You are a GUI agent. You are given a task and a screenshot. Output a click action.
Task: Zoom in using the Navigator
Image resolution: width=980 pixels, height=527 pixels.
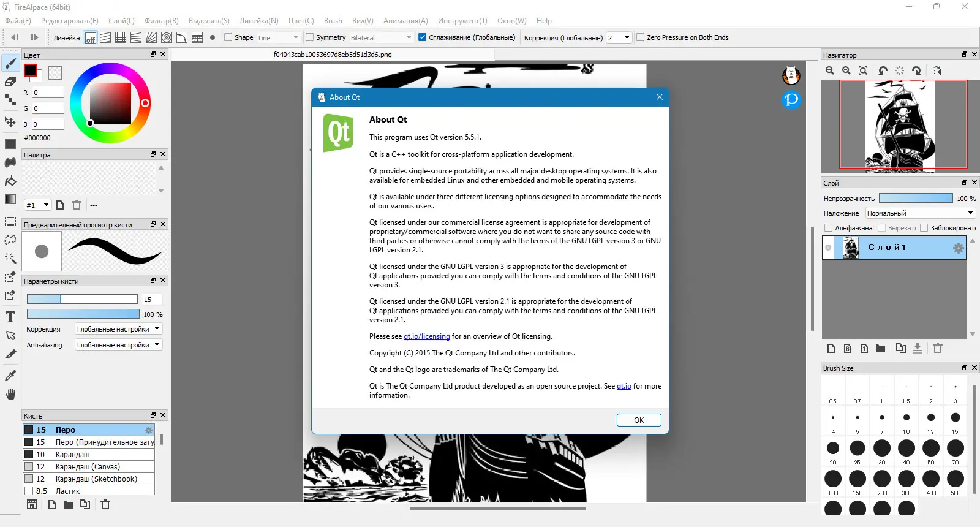tap(830, 70)
